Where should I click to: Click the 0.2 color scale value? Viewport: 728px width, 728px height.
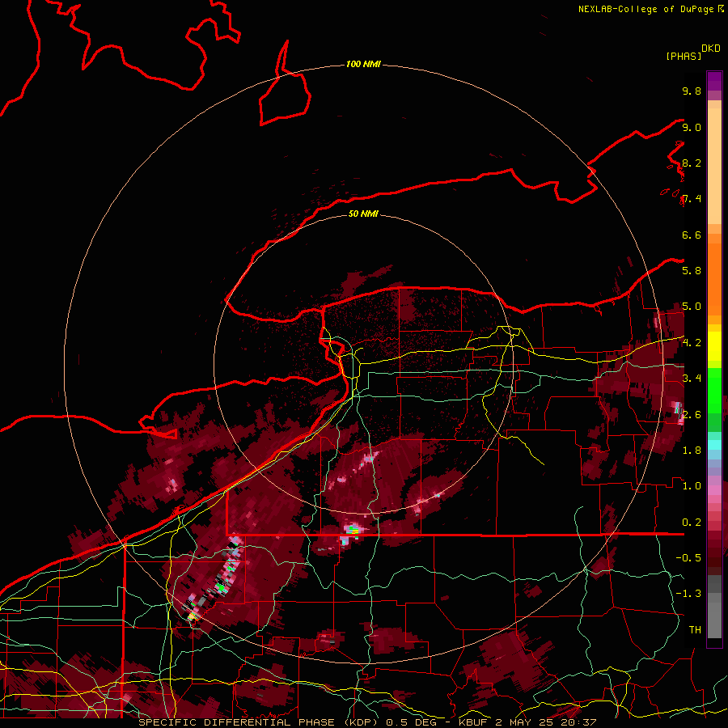coord(692,523)
